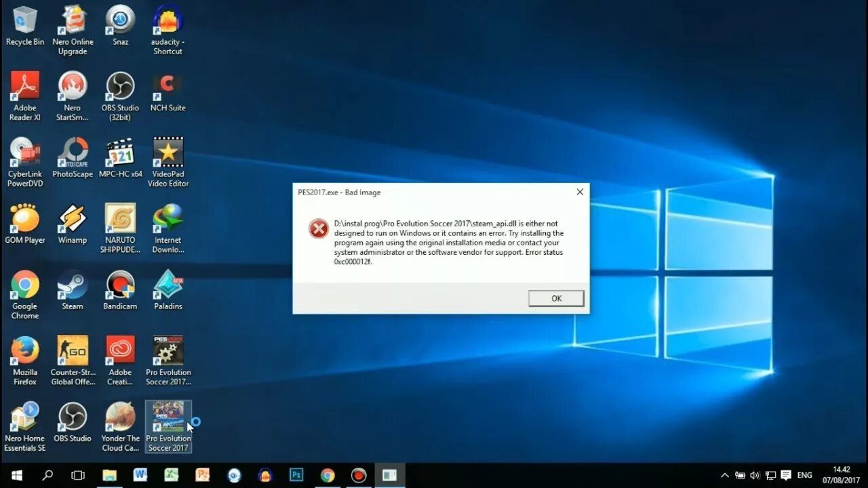Open Excel from the taskbar

(x=172, y=475)
